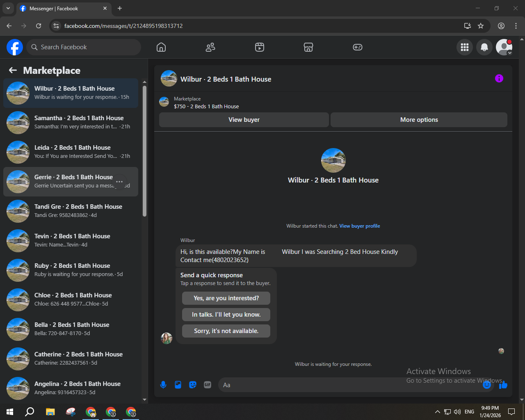Open the nine-dot Menu grid icon

tap(465, 47)
